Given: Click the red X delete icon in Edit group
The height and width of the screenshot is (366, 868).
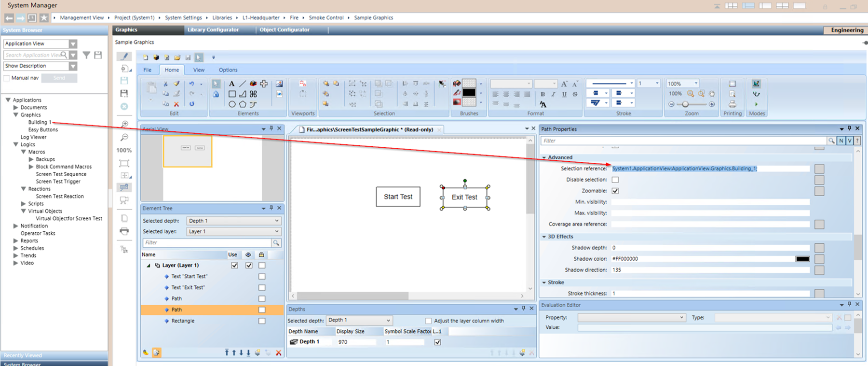Looking at the screenshot, I should click(176, 104).
